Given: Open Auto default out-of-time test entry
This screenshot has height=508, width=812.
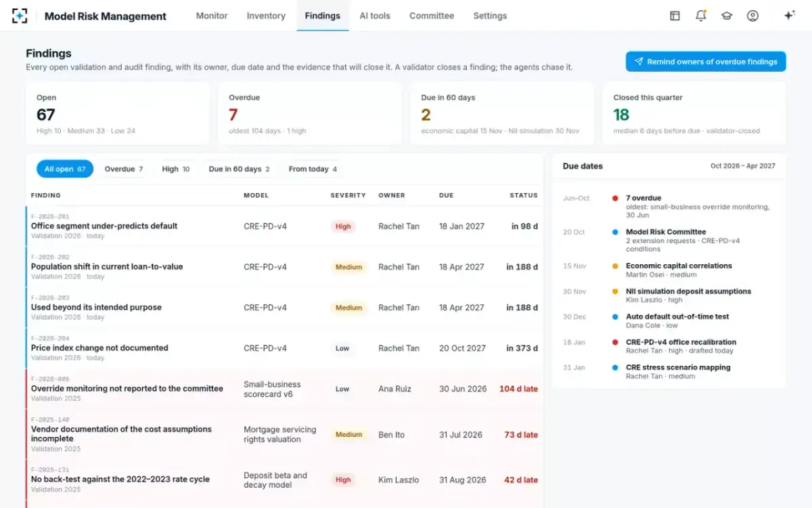Looking at the screenshot, I should 669,321.
